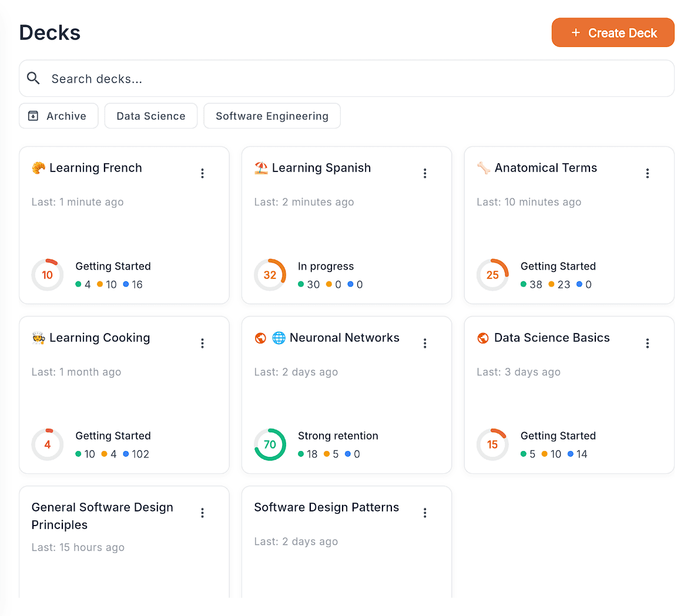Click the magnifier icon in the search bar
This screenshot has height=616, width=694.
tap(33, 78)
